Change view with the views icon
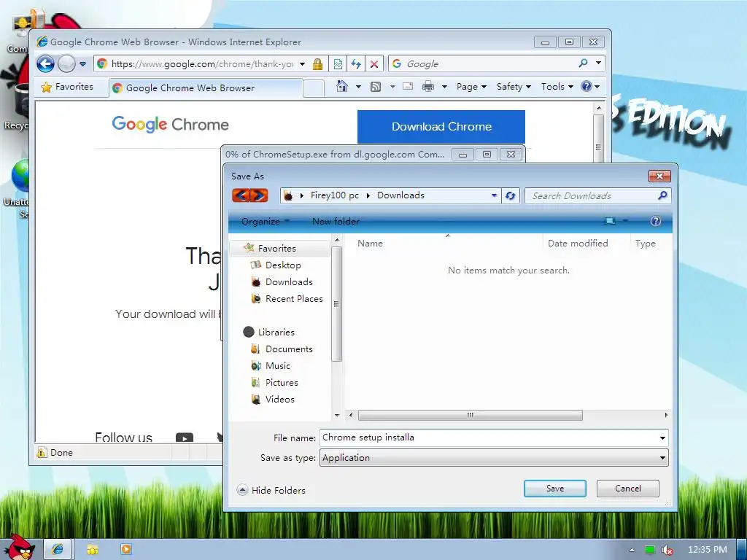Viewport: 747px width, 560px height. (x=609, y=221)
